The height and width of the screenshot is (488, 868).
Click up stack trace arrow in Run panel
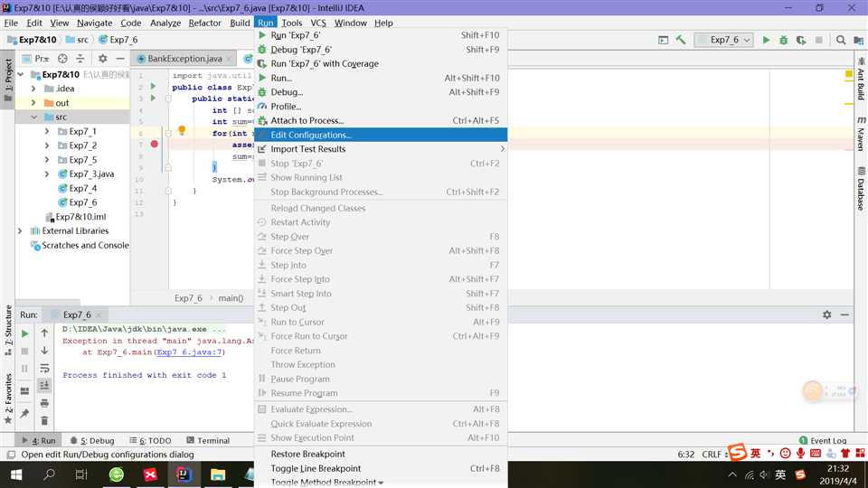44,333
